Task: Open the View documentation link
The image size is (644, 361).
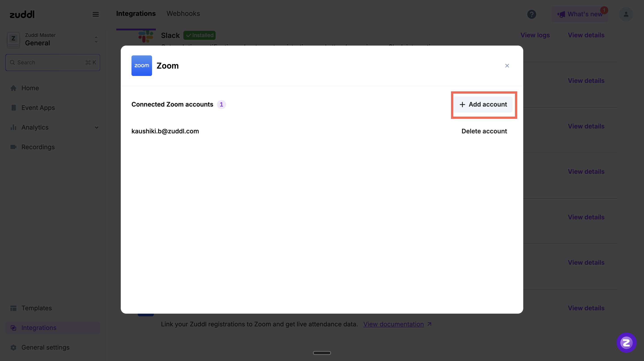Action: point(394,324)
